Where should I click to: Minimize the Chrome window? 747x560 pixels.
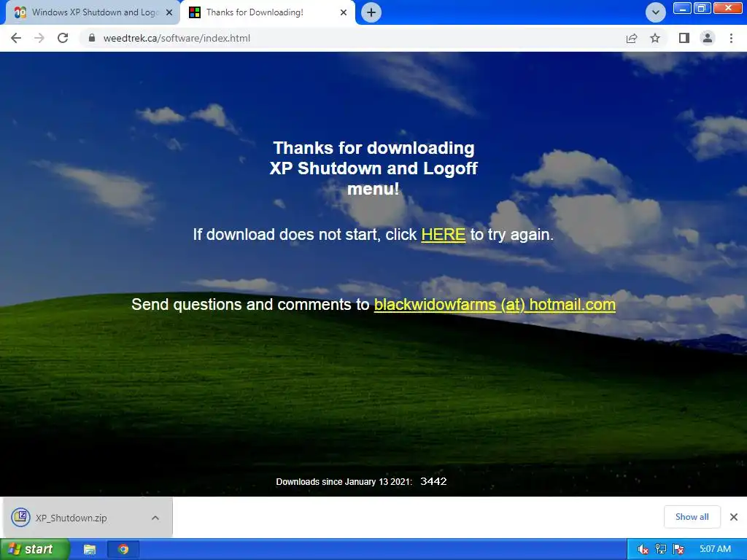point(682,8)
